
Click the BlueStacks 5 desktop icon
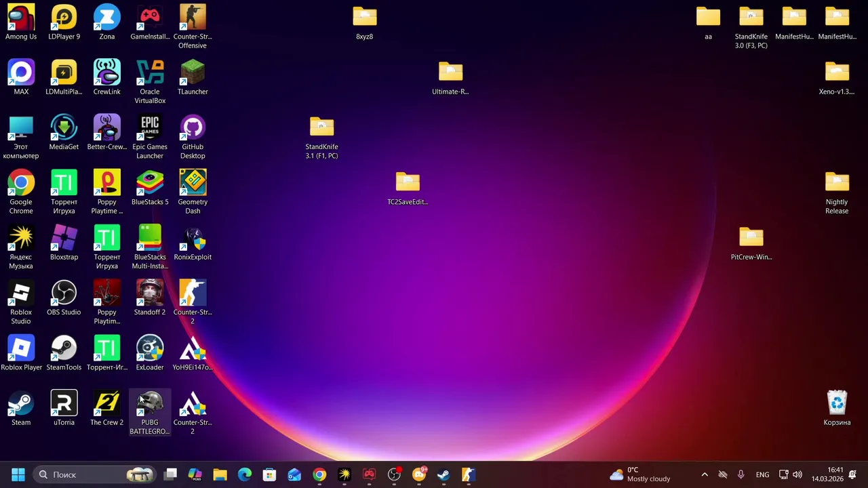tap(150, 188)
